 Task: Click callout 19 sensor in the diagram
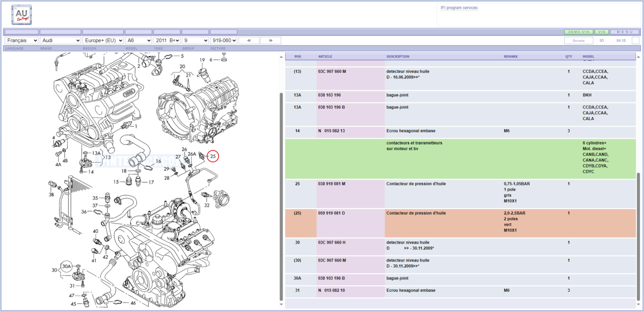pos(202,60)
